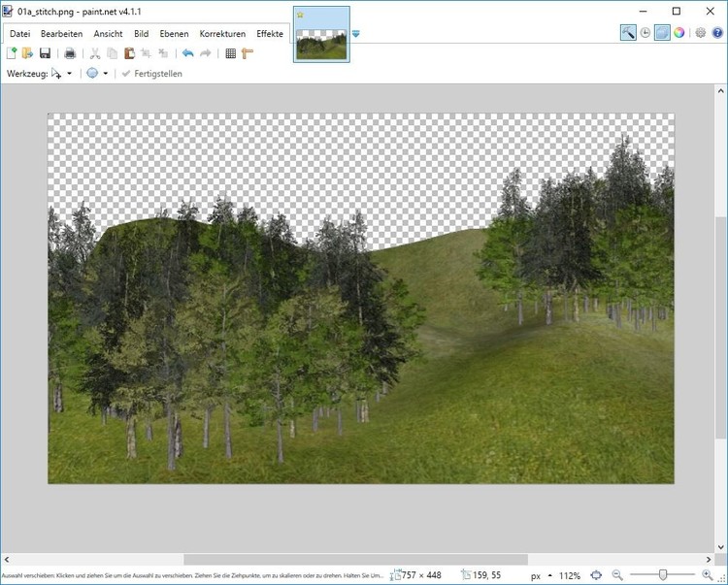Expand the Werkzeug tool selection dropdown
The height and width of the screenshot is (585, 728).
pos(69,74)
